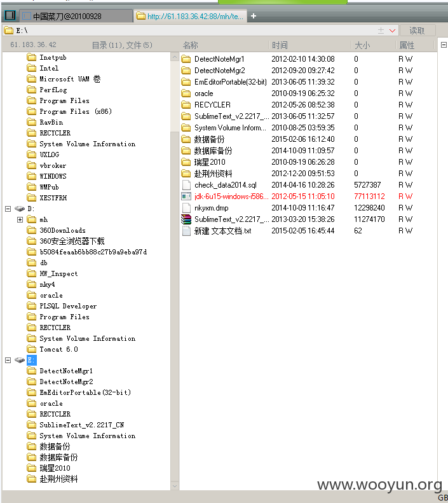This screenshot has height=503, width=448.
Task: Click the 2014-10-09 11:16:47 time cell
Action: point(303,208)
